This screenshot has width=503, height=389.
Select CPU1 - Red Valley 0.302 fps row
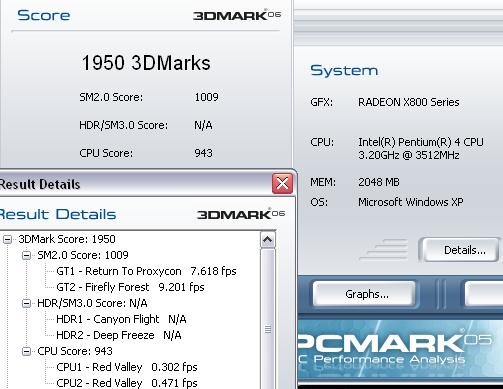coord(127,367)
